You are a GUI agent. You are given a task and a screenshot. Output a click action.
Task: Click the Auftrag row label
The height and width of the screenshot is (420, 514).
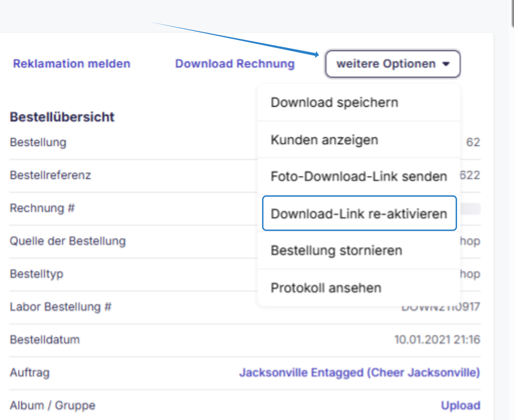[30, 372]
